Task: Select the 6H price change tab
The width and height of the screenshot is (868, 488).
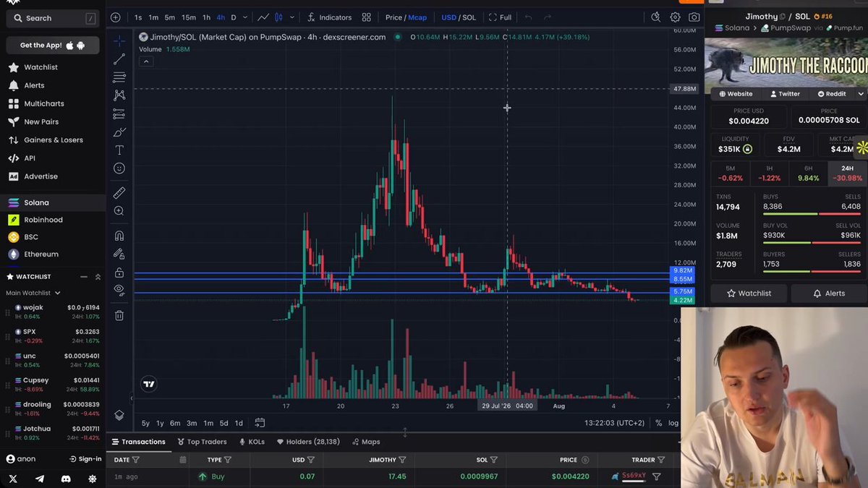Action: click(808, 174)
